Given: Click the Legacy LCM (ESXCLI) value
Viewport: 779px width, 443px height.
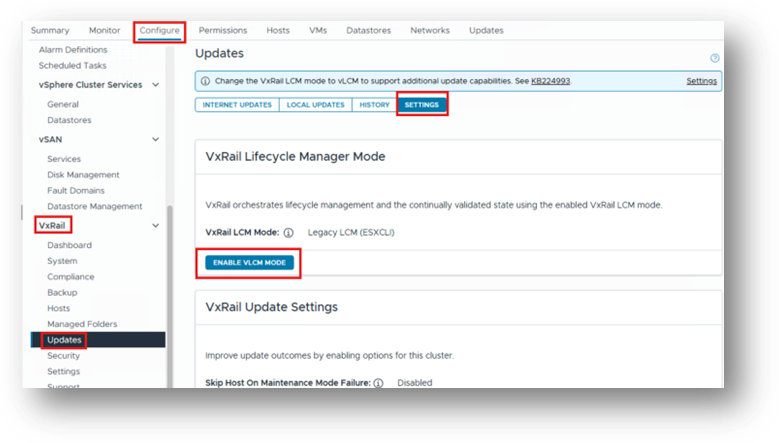Looking at the screenshot, I should (351, 232).
